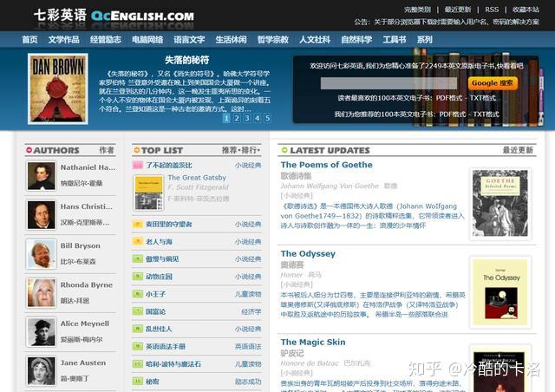The height and width of the screenshot is (392, 555).
Task: Open top list entry 哈利-波特与魔法石
Action: click(x=173, y=363)
